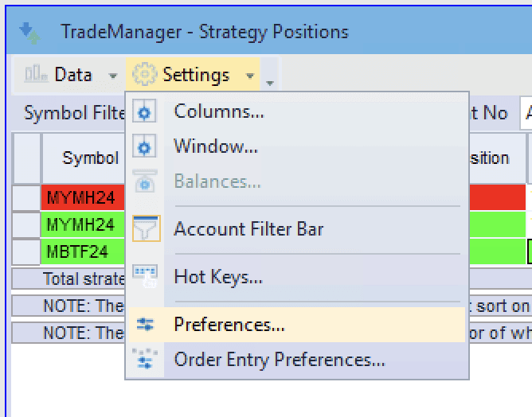Click the TradeManager arrows icon in title bar
Screen dimensions: 532x417
(29, 33)
